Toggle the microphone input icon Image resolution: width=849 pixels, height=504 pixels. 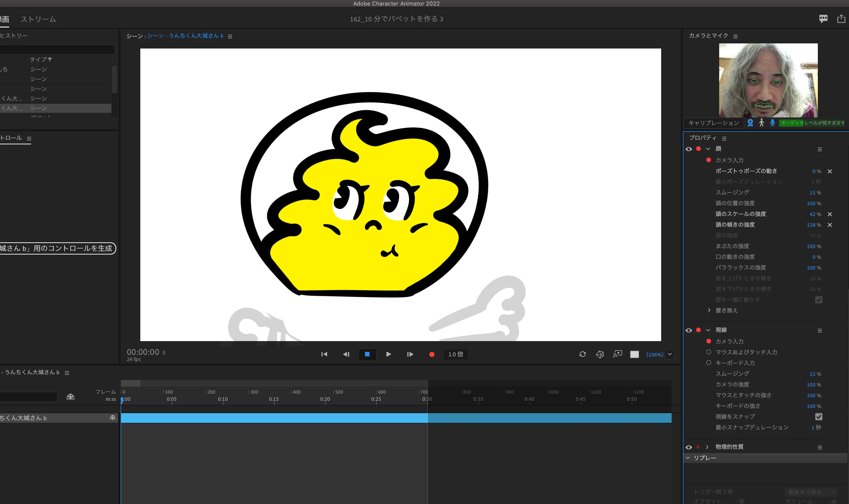pyautogui.click(x=772, y=123)
